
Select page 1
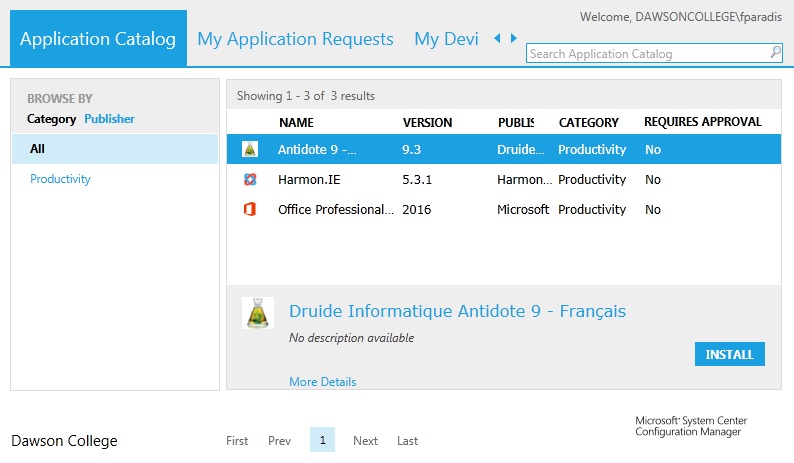tap(323, 440)
